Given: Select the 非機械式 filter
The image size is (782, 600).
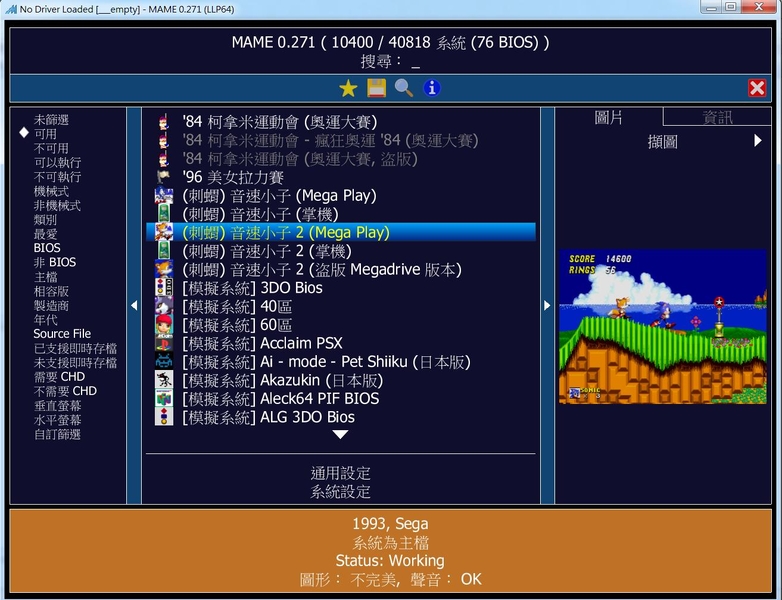Looking at the screenshot, I should tap(57, 205).
